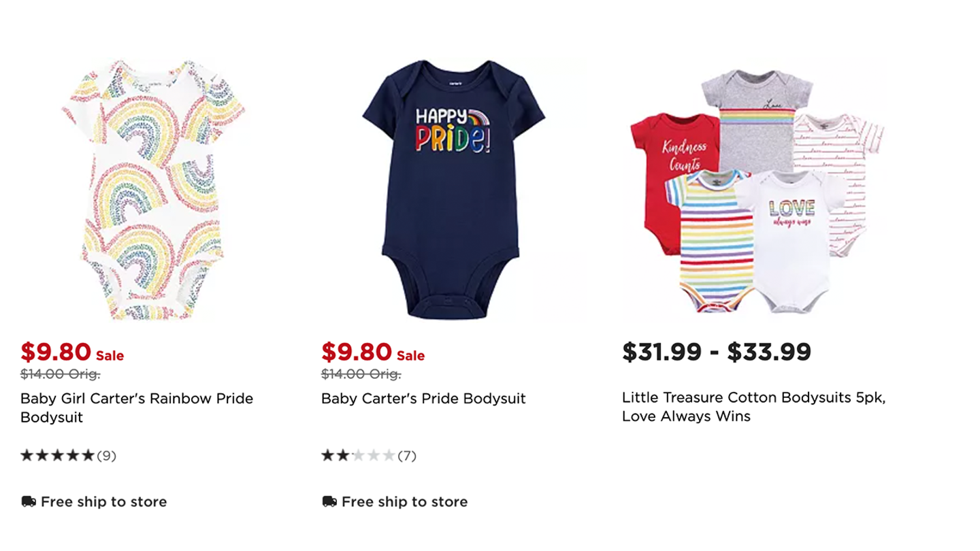The width and height of the screenshot is (980, 551).
Task: Click the $9.80 sale price of the Pride bodysuit
Action: pos(357,352)
